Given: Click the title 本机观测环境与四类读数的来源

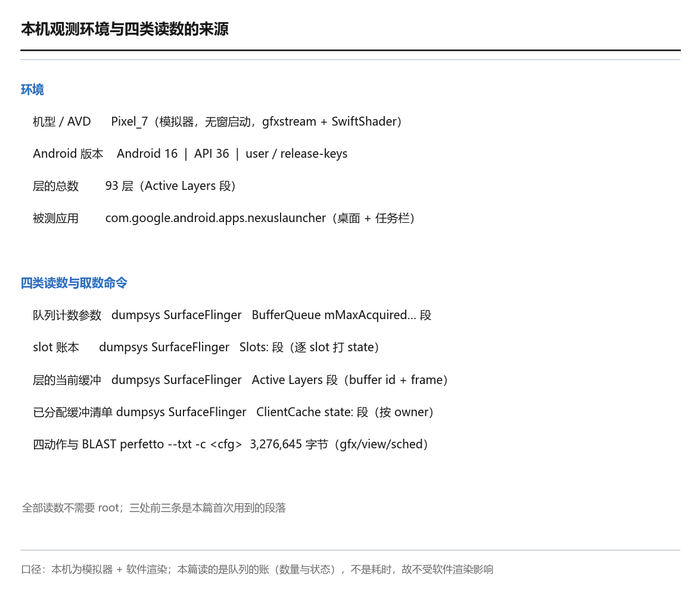Looking at the screenshot, I should coord(125,29).
